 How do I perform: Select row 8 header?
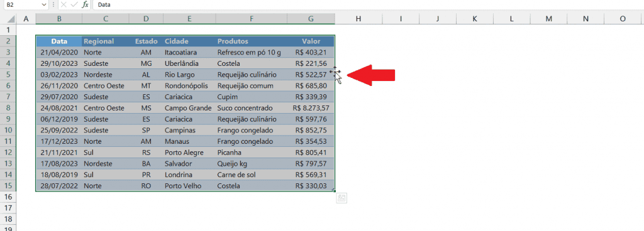8,108
